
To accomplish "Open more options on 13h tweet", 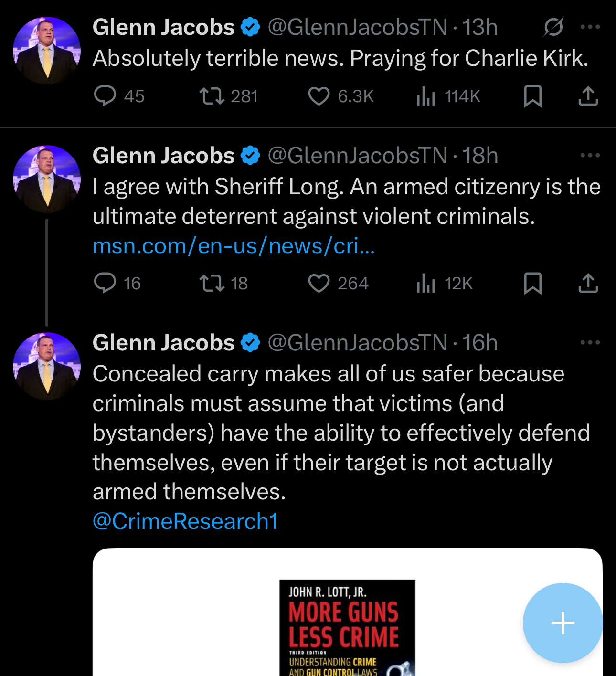I will pyautogui.click(x=590, y=27).
